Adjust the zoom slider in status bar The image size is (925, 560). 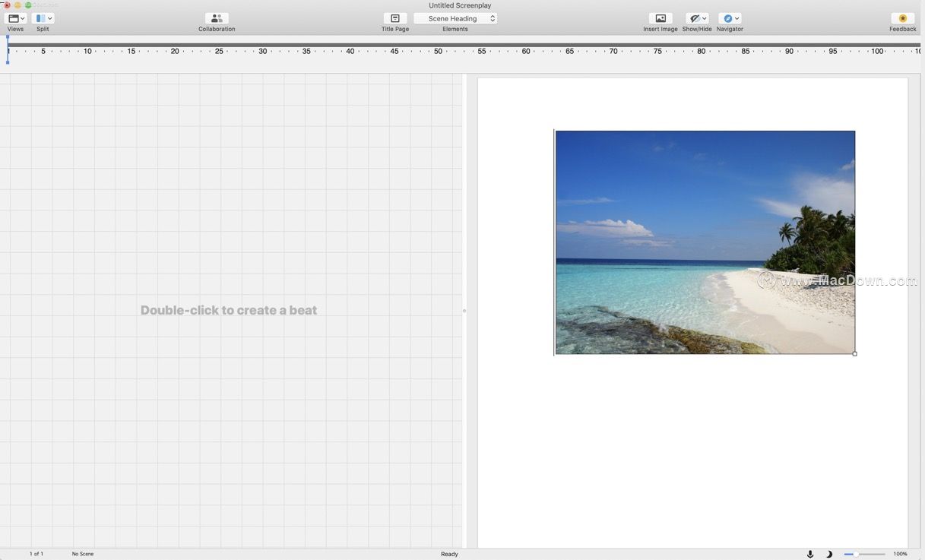click(x=864, y=554)
